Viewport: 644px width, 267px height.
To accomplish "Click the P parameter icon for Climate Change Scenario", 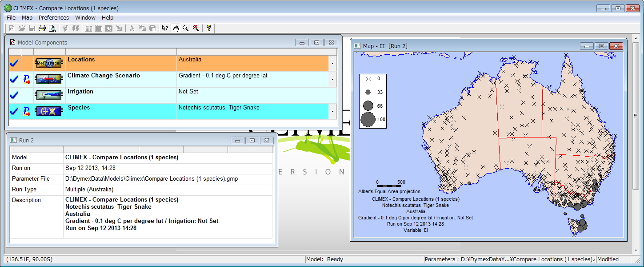I will click(x=27, y=79).
